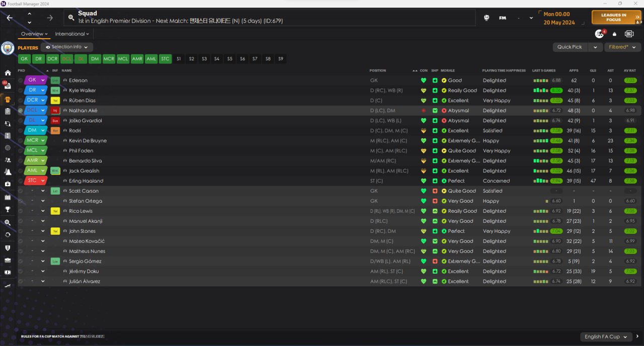The image size is (644, 346).
Task: Click Kevin De Bruyne's last 5 games form bar
Action: coord(541,141)
